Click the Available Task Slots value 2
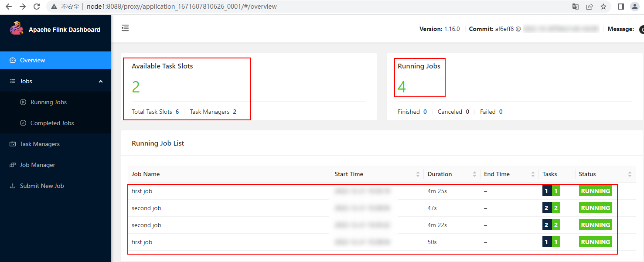Image resolution: width=644 pixels, height=262 pixels. [x=136, y=87]
